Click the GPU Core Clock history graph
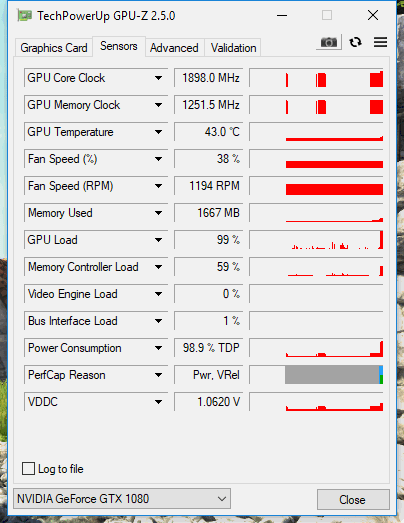The width and height of the screenshot is (404, 523). (x=316, y=78)
